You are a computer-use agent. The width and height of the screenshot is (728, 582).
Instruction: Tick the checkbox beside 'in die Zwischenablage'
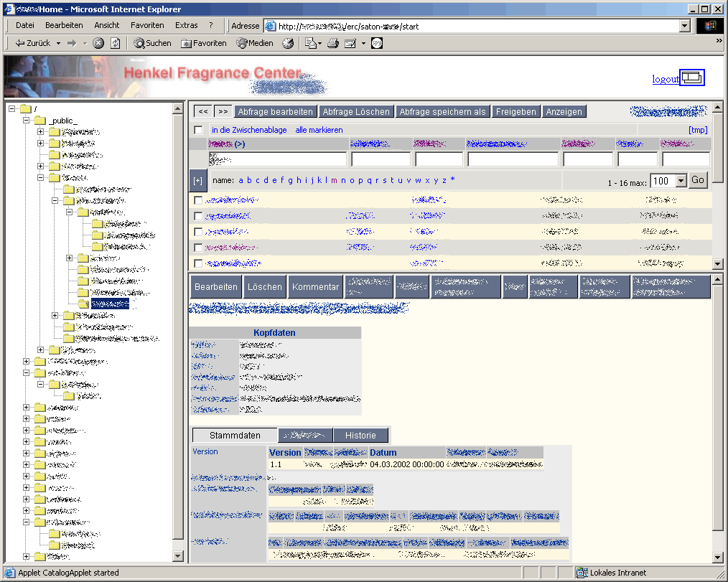click(198, 130)
